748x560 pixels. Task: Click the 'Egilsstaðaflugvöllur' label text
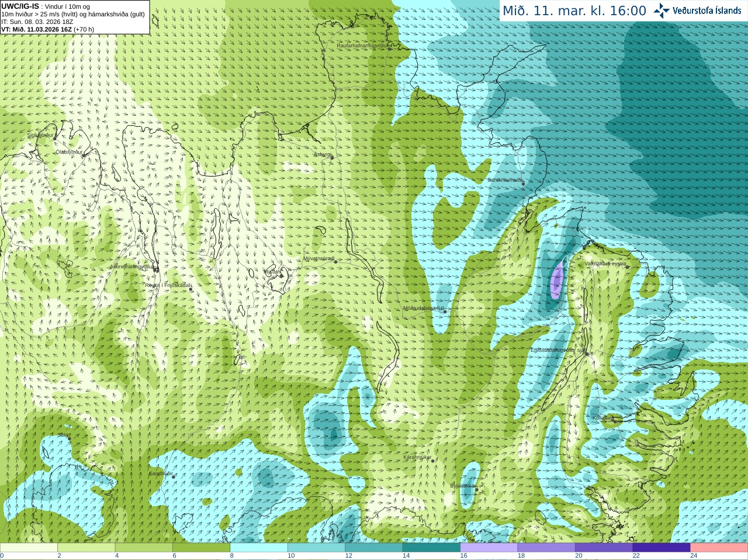click(553, 350)
